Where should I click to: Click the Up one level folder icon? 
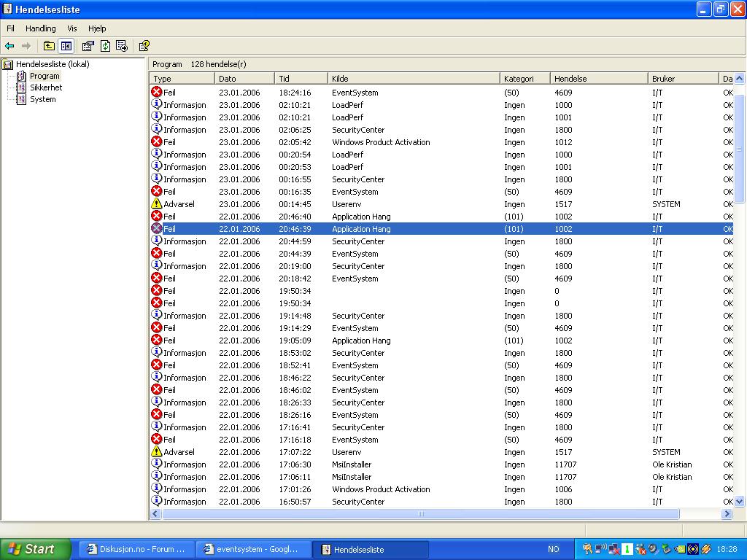(49, 46)
